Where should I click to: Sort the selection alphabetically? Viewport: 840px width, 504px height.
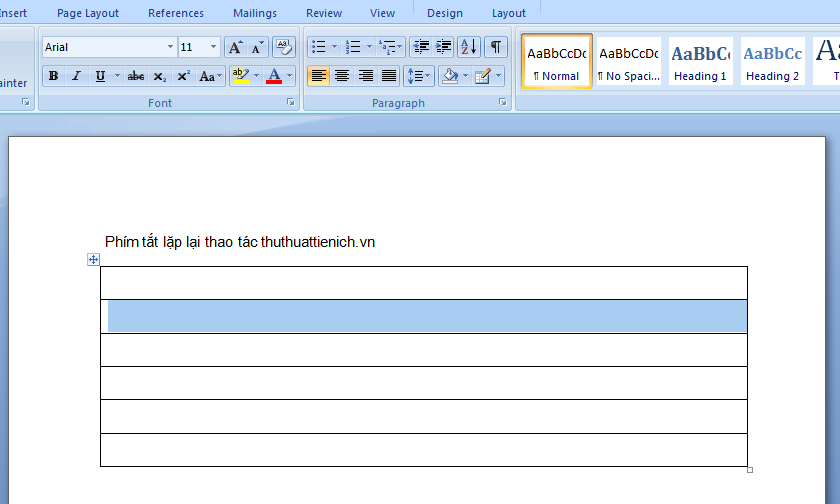[x=469, y=47]
